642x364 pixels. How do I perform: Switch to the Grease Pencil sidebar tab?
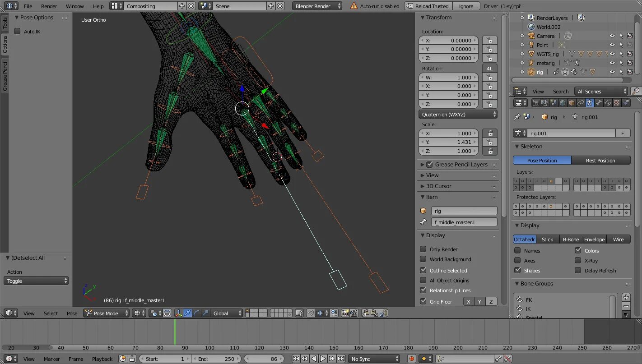(x=5, y=76)
